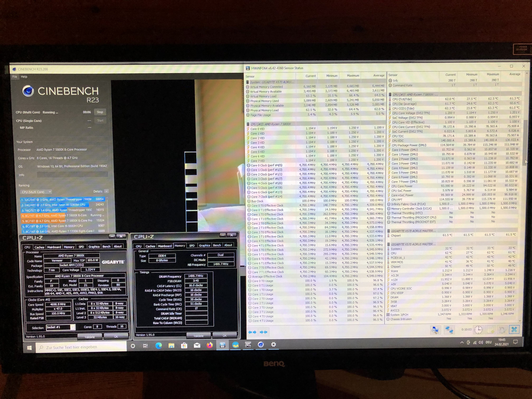Screen dimensions: 532x399
Task: Open the notification center icon
Action: click(515, 342)
